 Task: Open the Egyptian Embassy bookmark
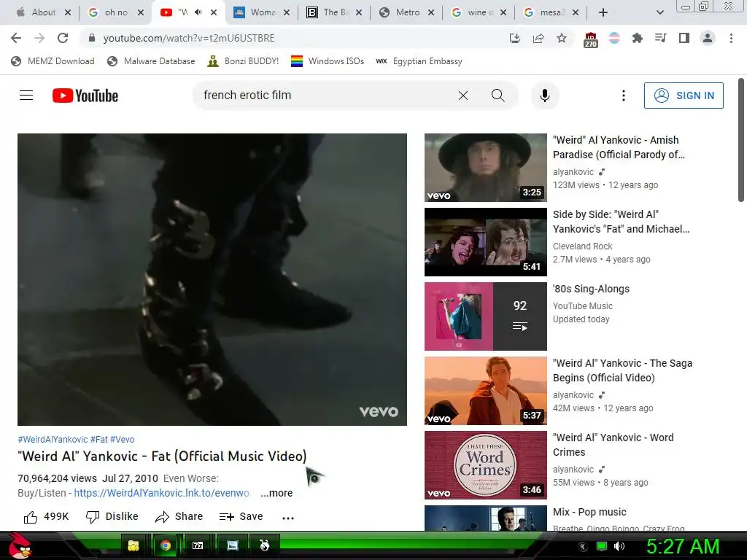click(x=419, y=61)
